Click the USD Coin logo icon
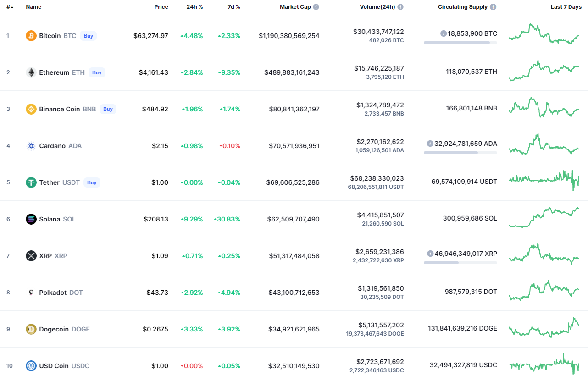Image resolution: width=588 pixels, height=381 pixels. (31, 366)
